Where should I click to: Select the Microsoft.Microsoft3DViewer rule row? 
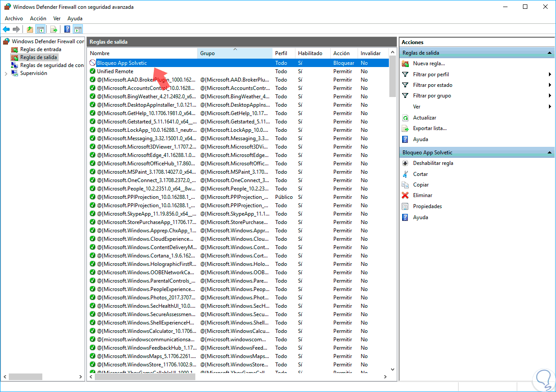click(x=238, y=147)
